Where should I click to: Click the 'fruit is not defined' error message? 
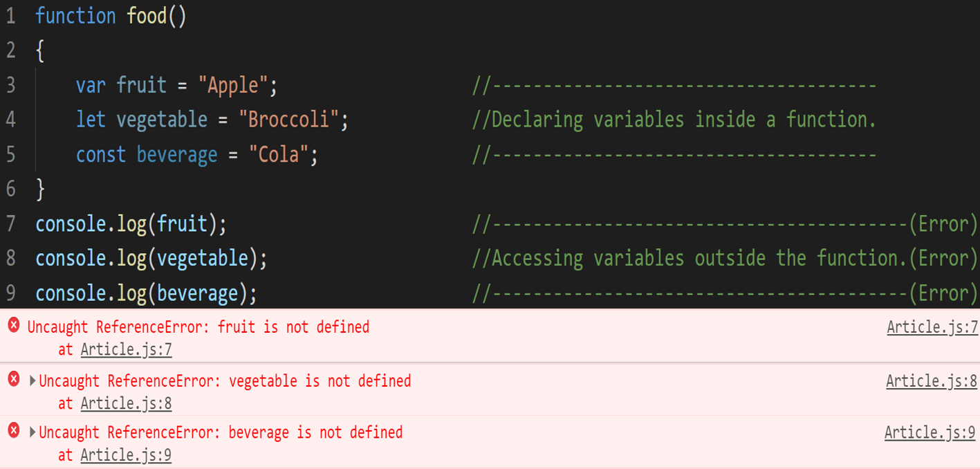pos(294,327)
